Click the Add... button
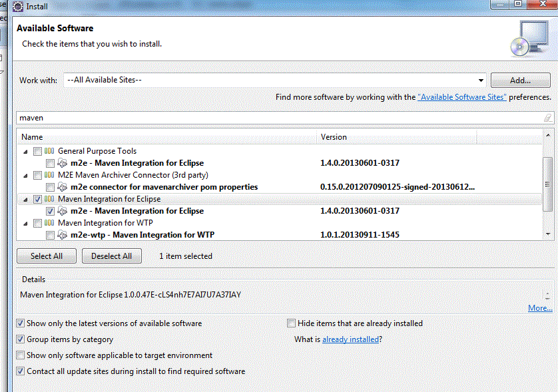The image size is (558, 392). [x=520, y=81]
